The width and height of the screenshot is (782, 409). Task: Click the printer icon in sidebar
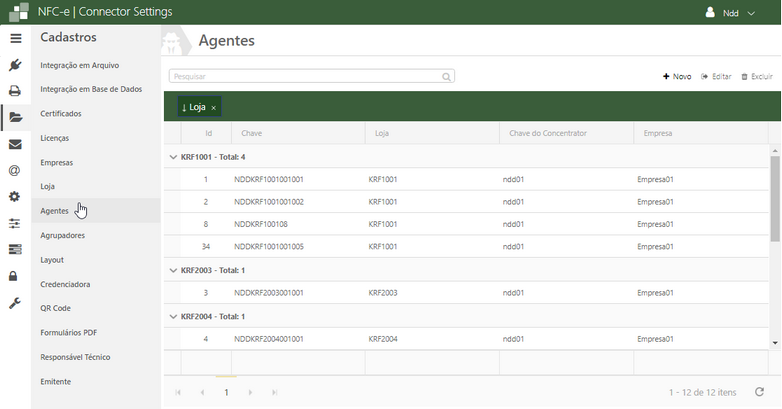click(15, 91)
